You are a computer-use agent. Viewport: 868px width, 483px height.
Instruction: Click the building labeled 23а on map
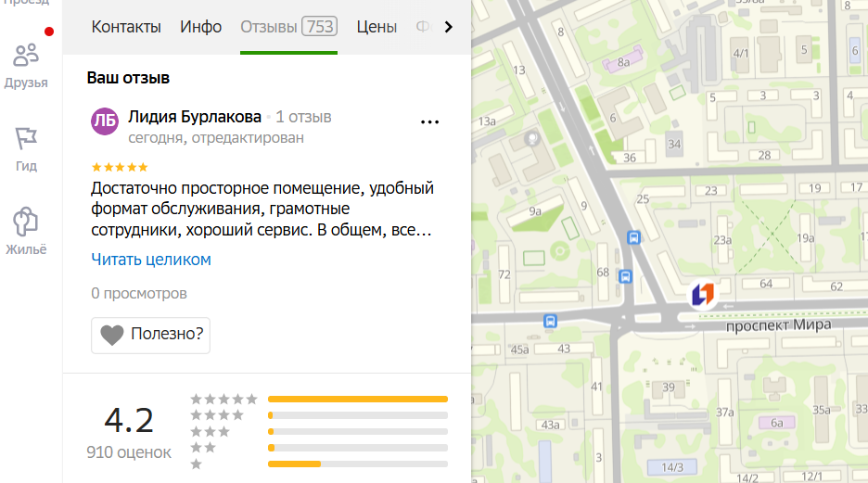click(x=722, y=240)
